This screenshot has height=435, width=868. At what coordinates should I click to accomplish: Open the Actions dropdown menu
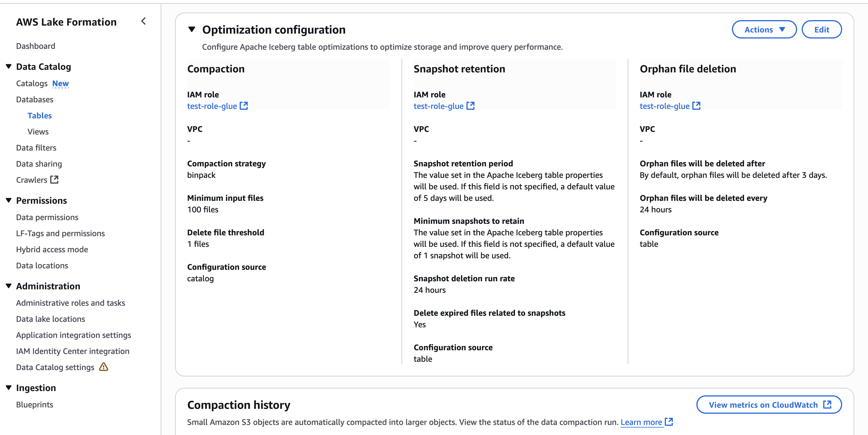[764, 29]
